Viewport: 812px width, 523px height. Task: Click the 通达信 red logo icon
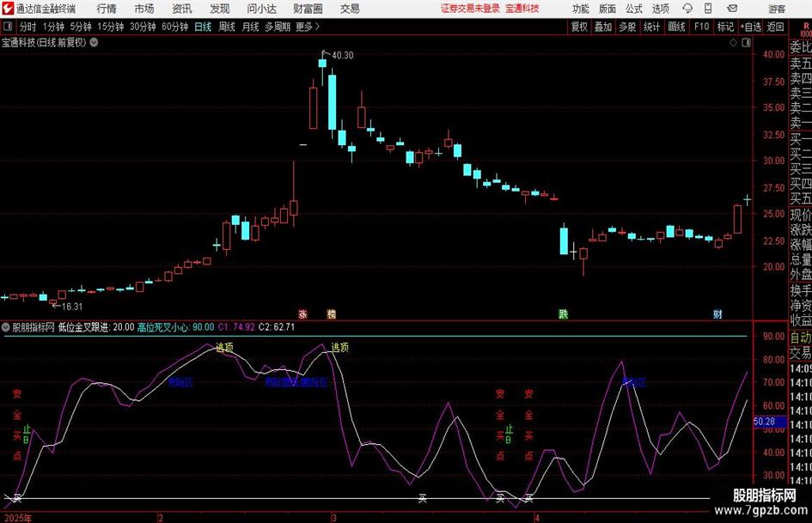7,9
